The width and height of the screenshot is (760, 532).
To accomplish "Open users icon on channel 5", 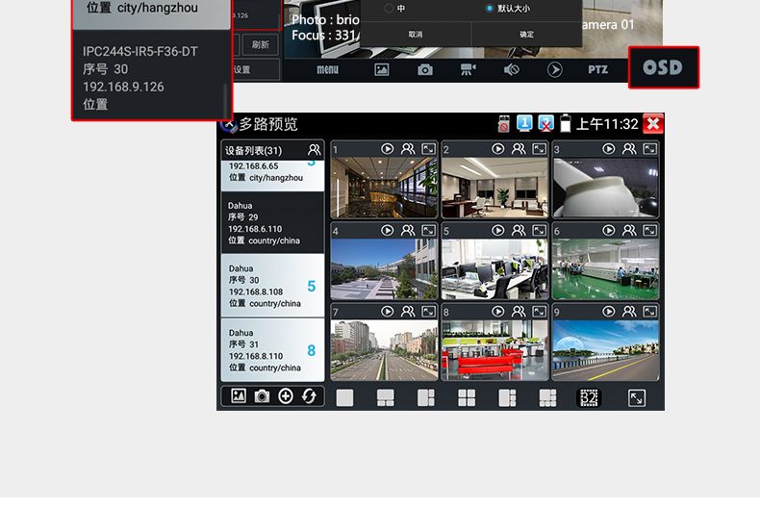I will (x=519, y=230).
